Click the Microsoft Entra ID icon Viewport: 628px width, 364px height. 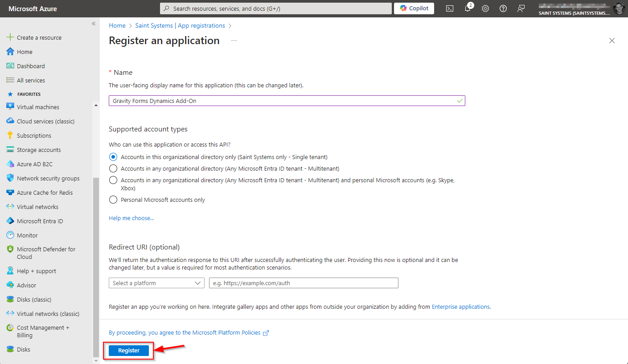[10, 221]
